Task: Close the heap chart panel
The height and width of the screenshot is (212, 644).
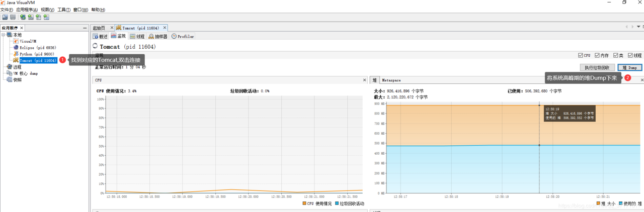Action: [x=642, y=80]
